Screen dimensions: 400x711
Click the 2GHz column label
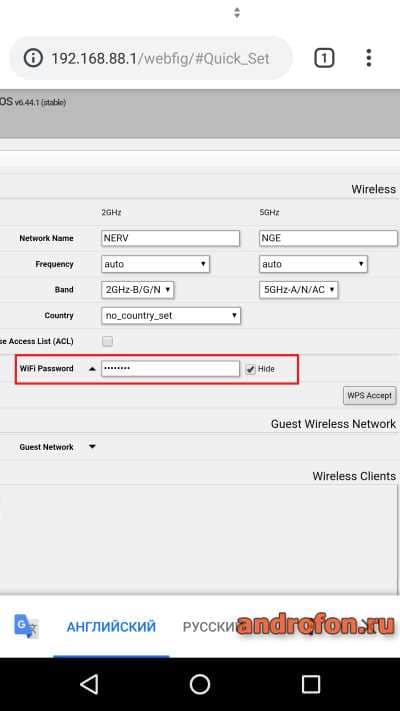[111, 212]
